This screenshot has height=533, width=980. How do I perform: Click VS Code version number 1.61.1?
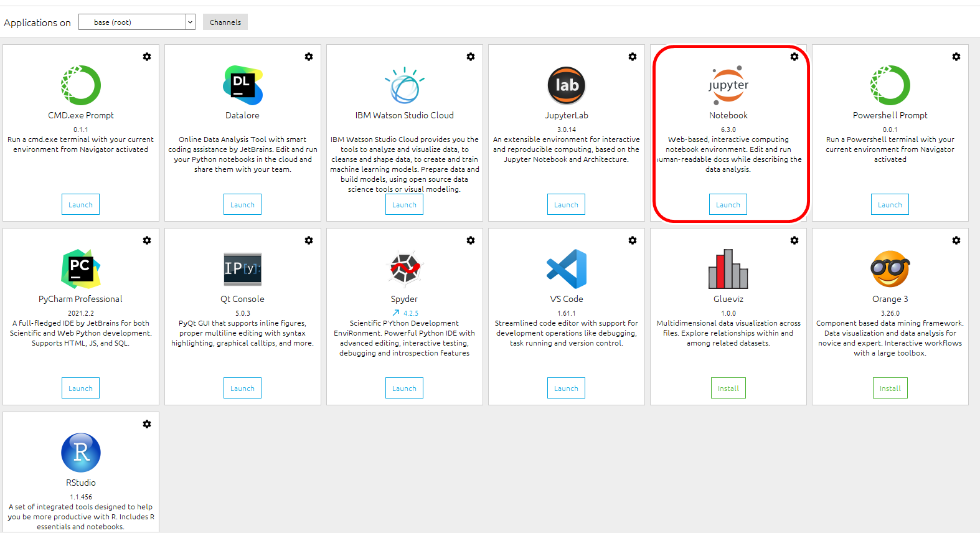567,313
